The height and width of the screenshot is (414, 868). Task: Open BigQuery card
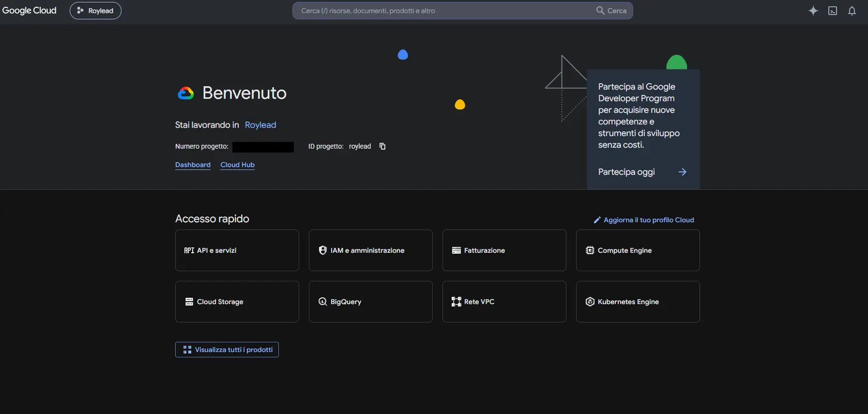point(371,302)
